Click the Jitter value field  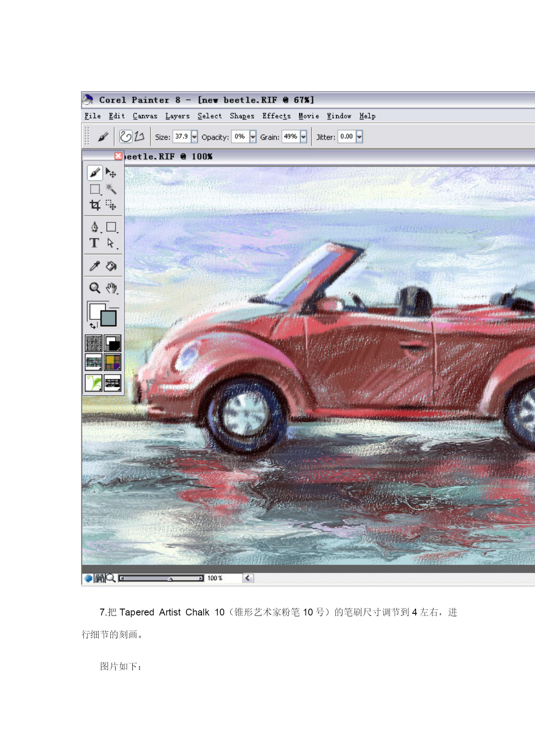(x=347, y=137)
